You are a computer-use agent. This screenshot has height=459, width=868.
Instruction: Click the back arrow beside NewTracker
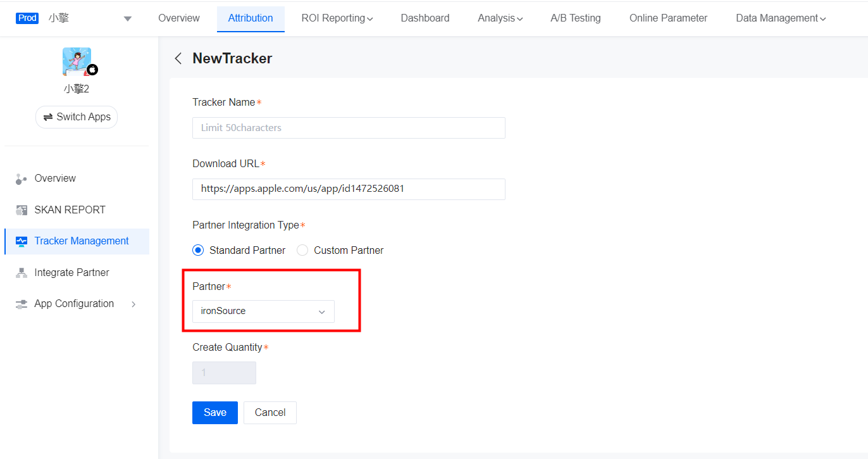click(178, 58)
